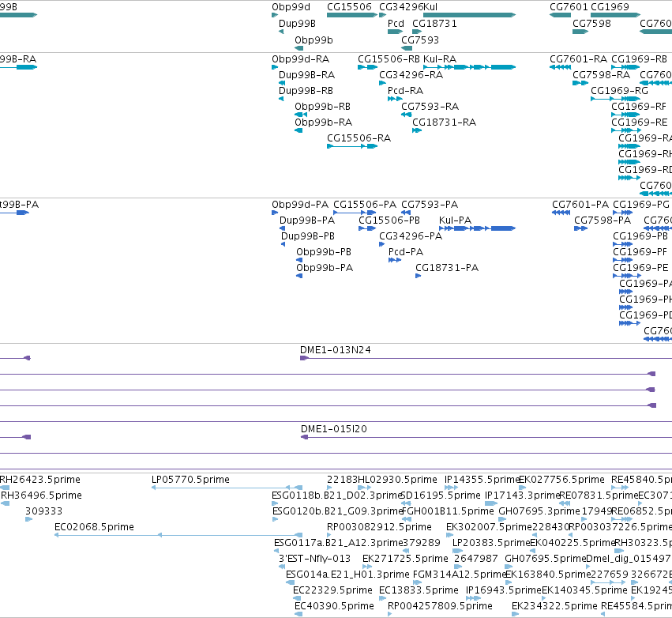Click the LP05770.5prime EST label
This screenshot has height=618, width=672.
point(190,480)
